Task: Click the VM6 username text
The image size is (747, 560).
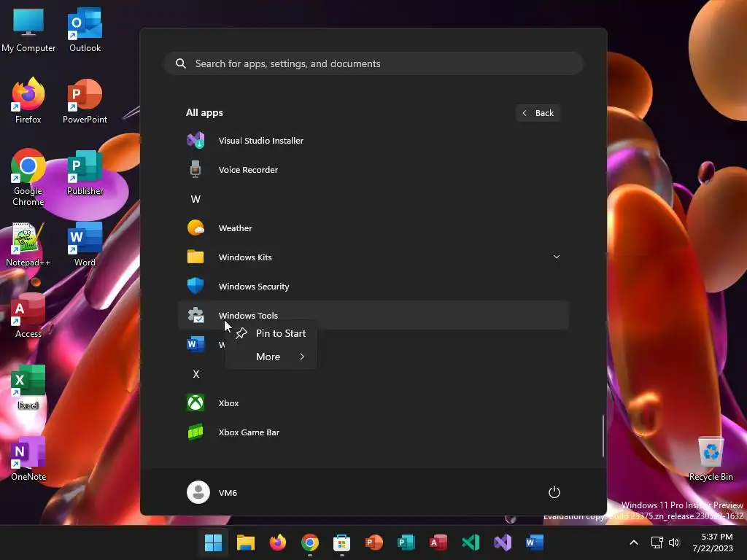Action: (228, 492)
